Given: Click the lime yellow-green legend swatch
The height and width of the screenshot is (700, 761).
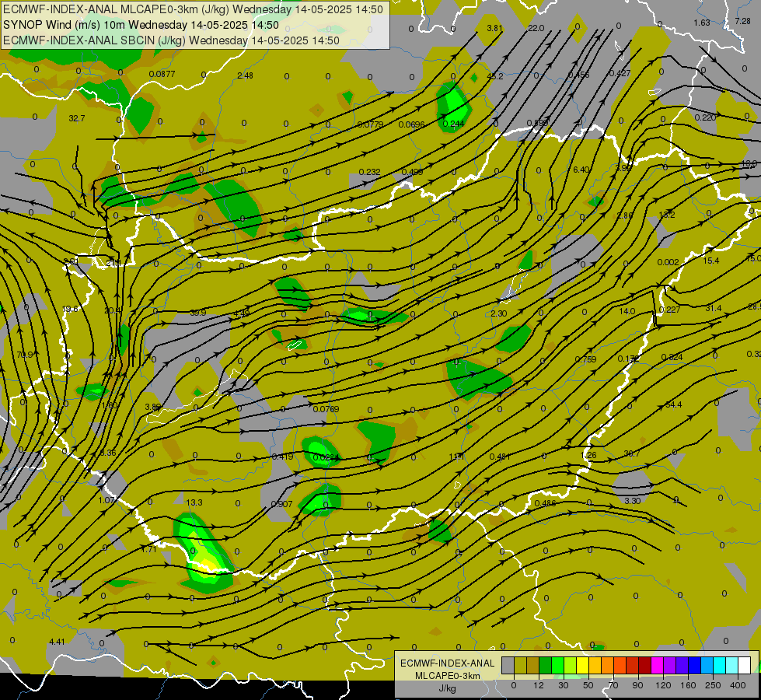Looking at the screenshot, I should pyautogui.click(x=571, y=665).
